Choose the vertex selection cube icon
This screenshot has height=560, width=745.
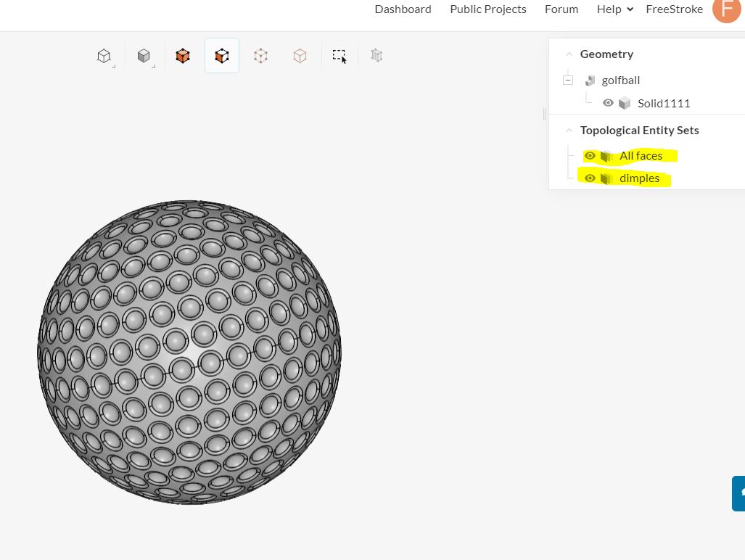click(x=260, y=56)
